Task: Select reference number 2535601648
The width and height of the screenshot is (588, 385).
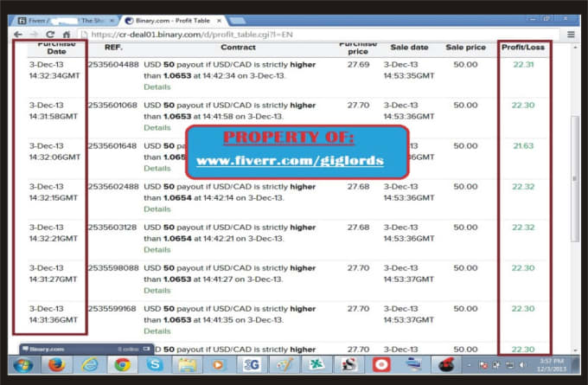Action: (112, 146)
